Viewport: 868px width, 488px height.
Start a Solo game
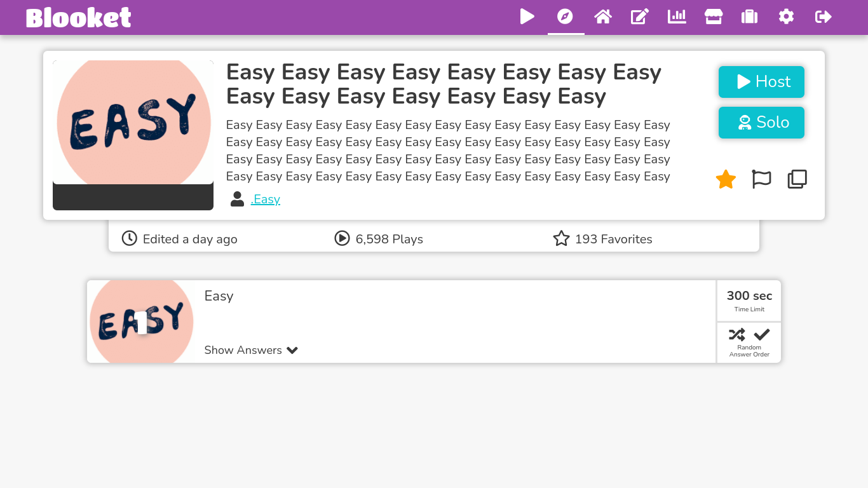(x=761, y=122)
